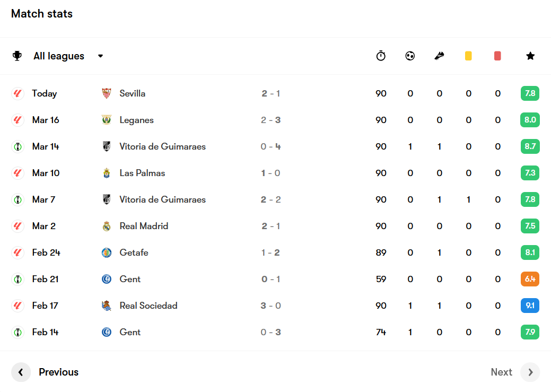Click the Conference League icon for Mar 14
The height and width of the screenshot is (392, 551).
(18, 146)
